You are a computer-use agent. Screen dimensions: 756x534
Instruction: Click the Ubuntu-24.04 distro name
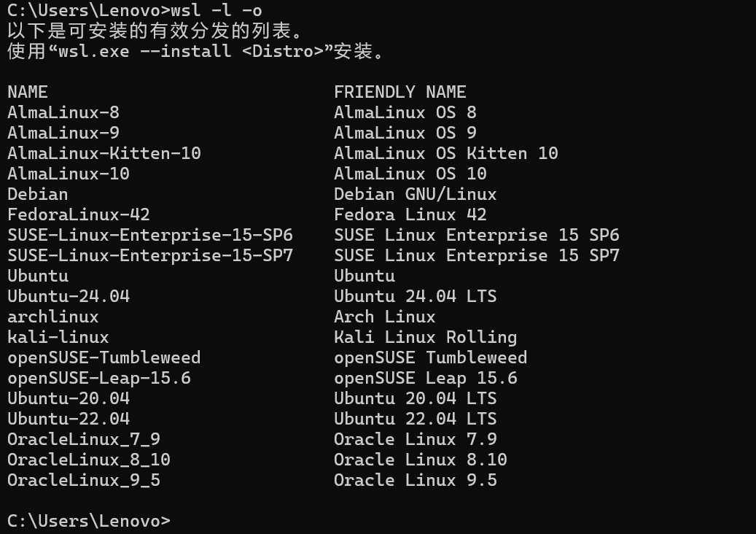69,296
